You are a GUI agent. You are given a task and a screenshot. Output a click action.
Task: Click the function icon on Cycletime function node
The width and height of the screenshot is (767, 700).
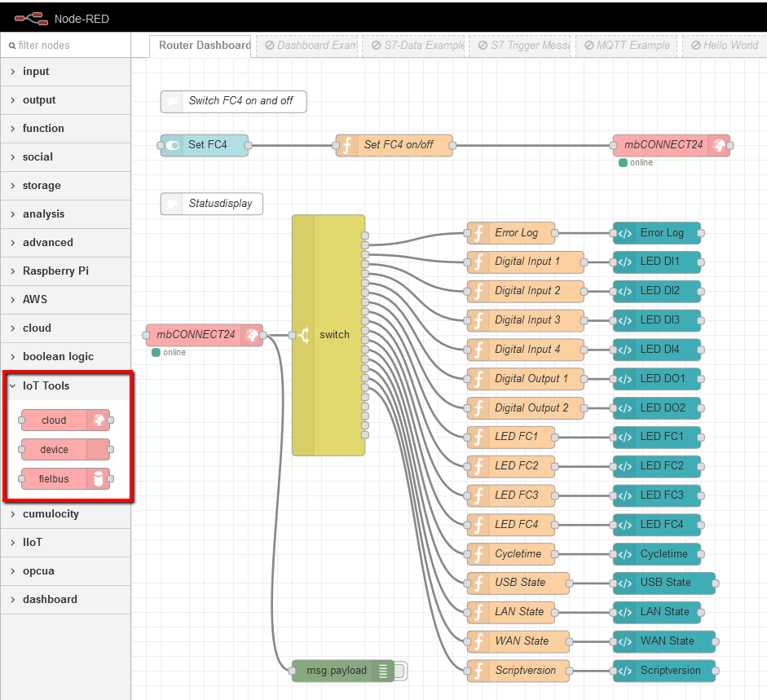click(x=479, y=554)
